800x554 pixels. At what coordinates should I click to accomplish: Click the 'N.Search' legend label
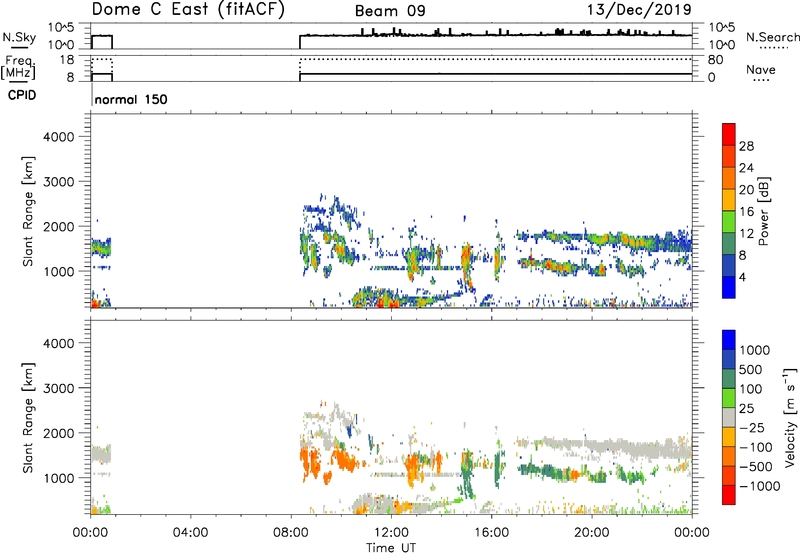click(773, 37)
